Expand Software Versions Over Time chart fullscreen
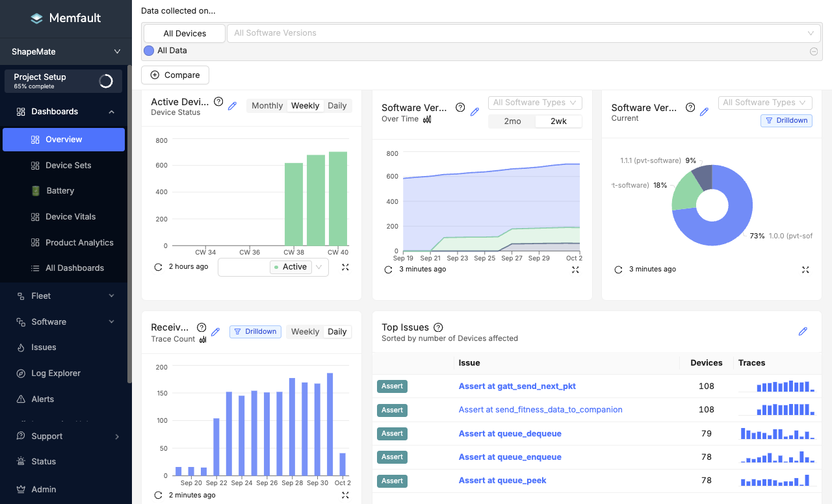 575,270
